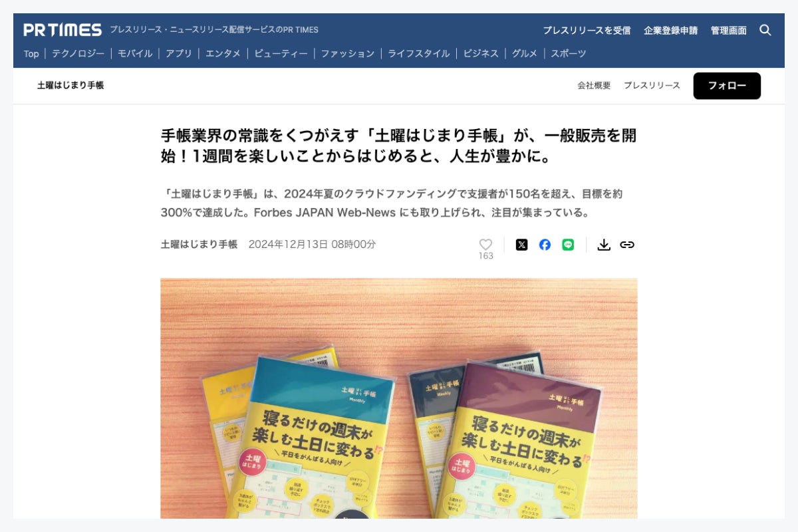Like the article with heart icon

486,245
